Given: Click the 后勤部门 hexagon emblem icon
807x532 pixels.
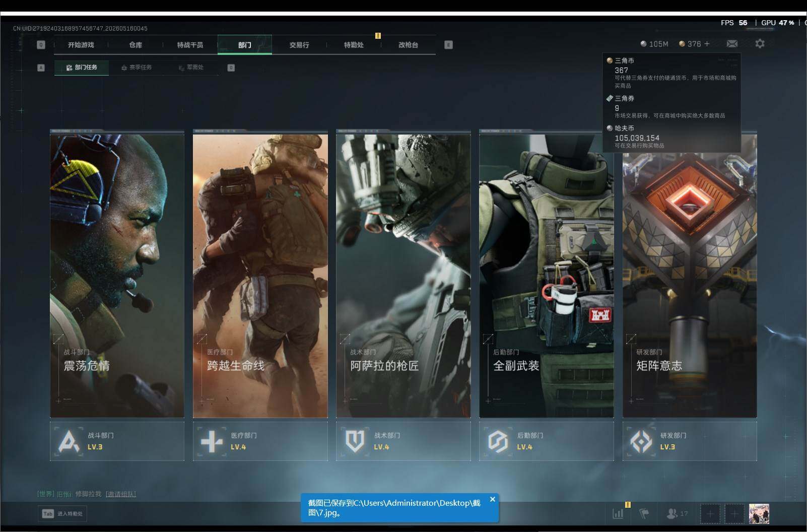Looking at the screenshot, I should click(498, 442).
